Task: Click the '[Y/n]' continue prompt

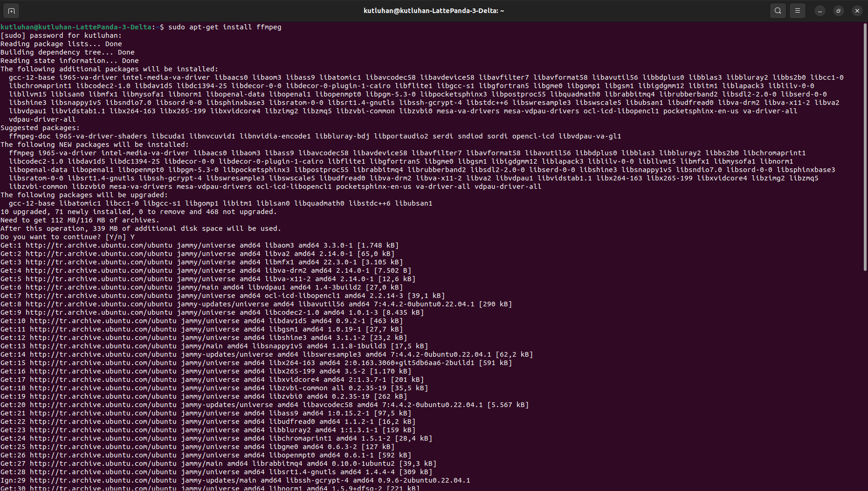Action: pyautogui.click(x=116, y=237)
